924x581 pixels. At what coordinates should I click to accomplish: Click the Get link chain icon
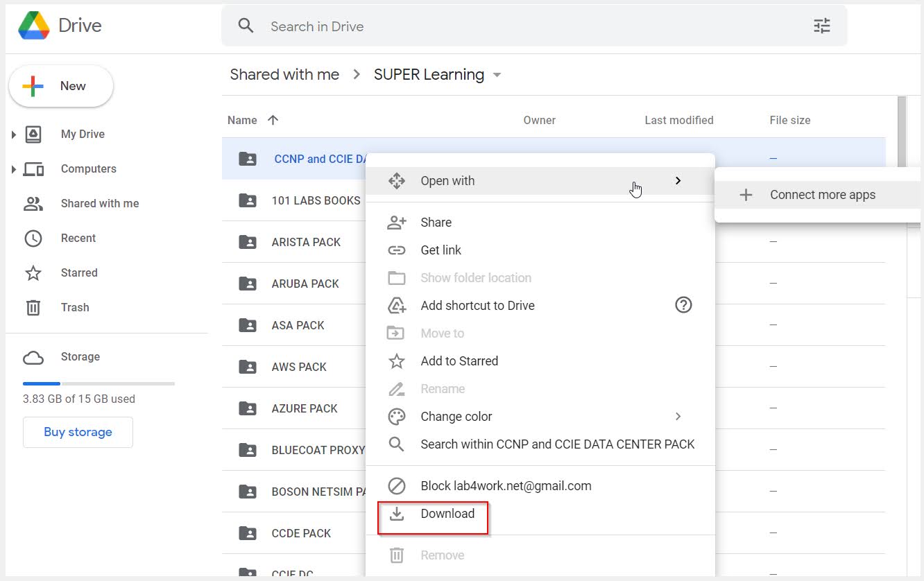[x=397, y=250]
